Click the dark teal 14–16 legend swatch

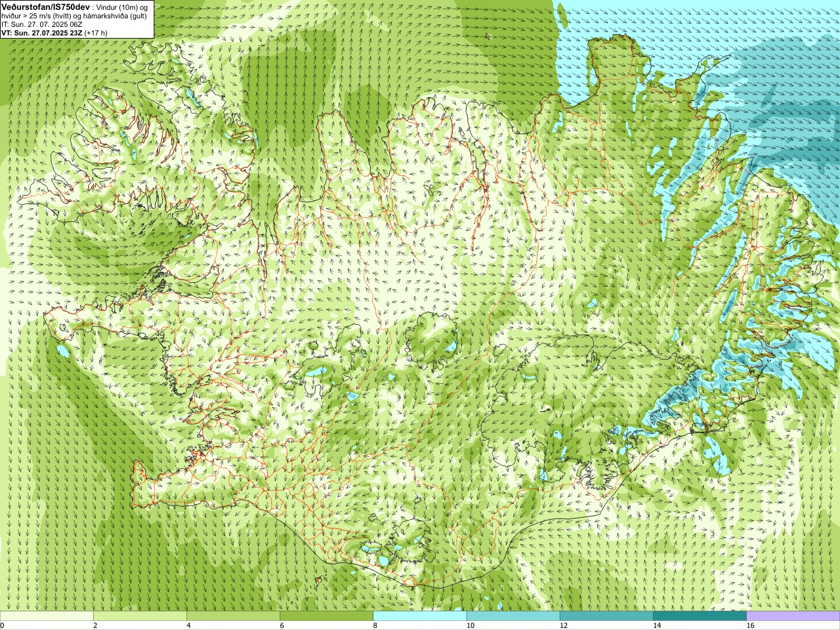tap(700, 616)
